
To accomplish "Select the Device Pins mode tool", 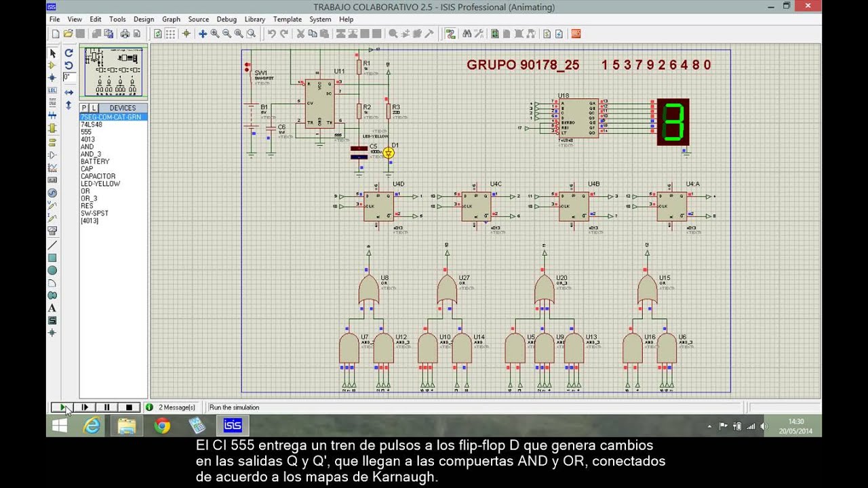I will pos(52,155).
